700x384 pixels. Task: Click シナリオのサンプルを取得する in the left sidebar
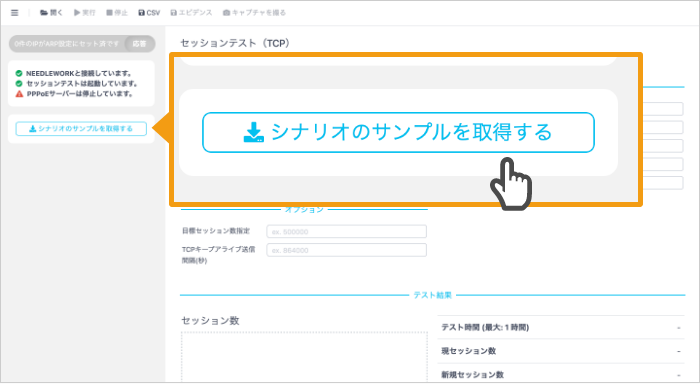pos(81,129)
